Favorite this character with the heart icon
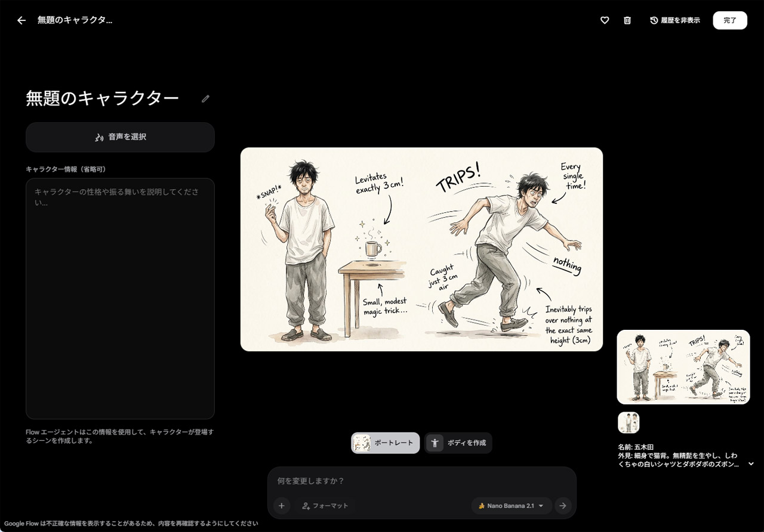764x532 pixels. [605, 20]
